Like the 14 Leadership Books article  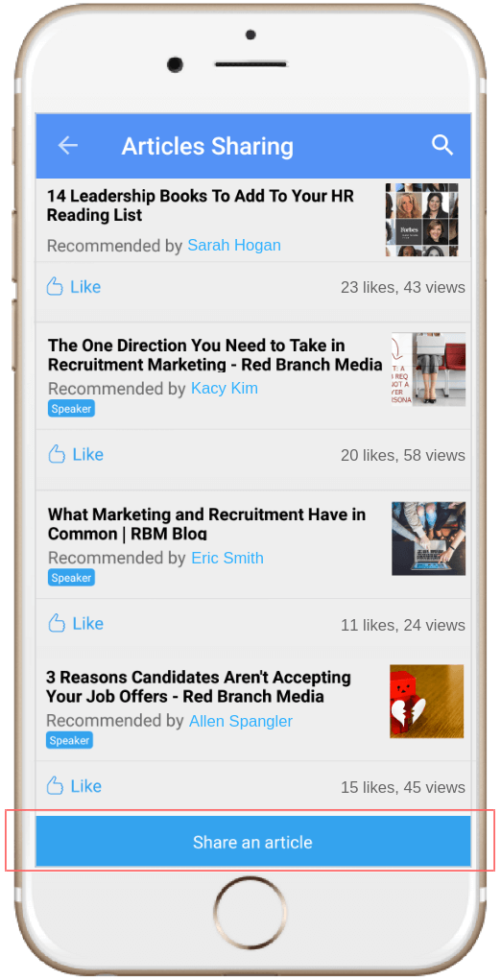pyautogui.click(x=74, y=287)
